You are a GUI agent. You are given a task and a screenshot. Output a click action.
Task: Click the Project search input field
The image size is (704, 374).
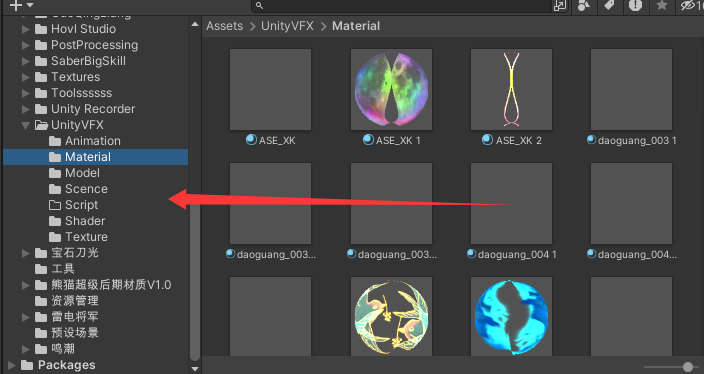(x=401, y=6)
